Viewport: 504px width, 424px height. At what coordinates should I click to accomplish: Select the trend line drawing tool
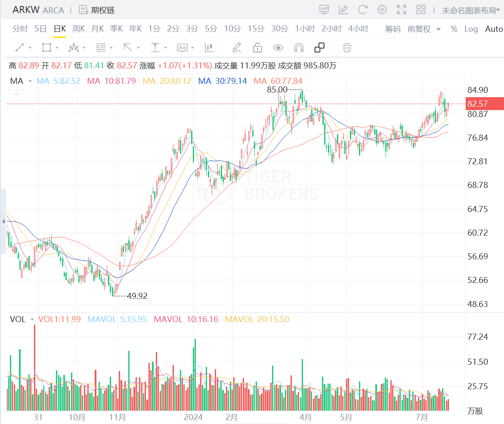(20, 48)
